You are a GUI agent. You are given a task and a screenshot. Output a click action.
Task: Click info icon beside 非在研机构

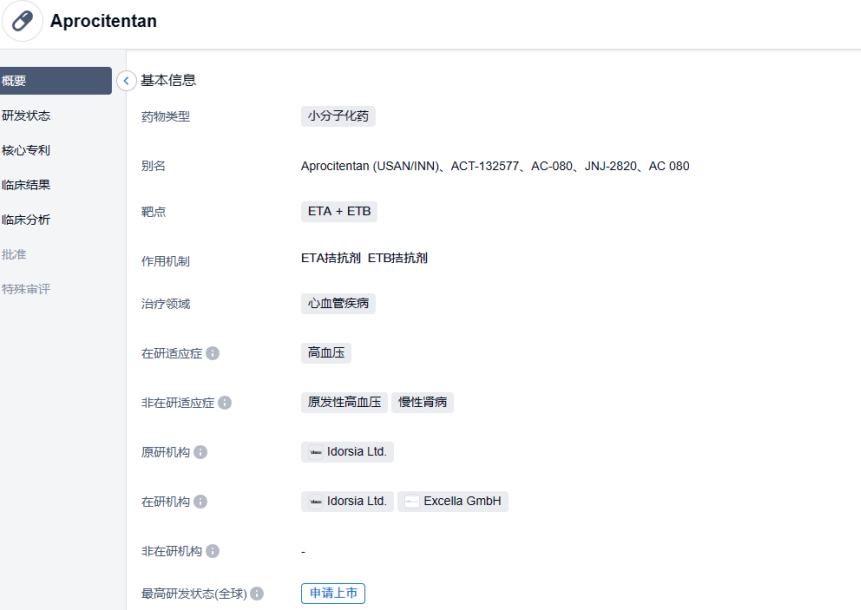[x=212, y=551]
